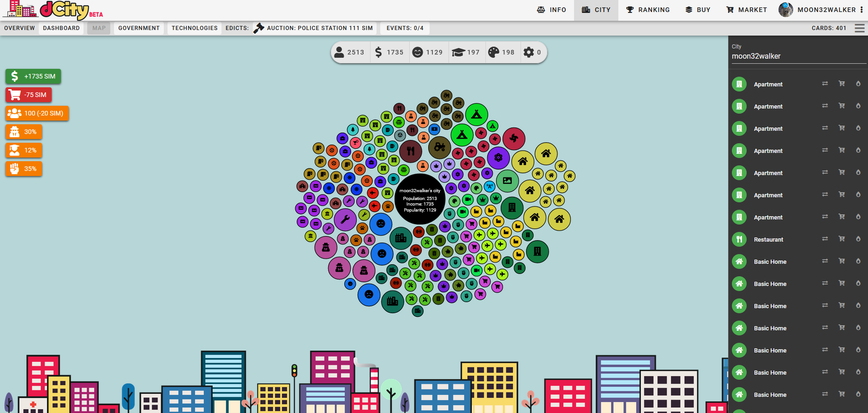Open the Buy page

coord(698,10)
